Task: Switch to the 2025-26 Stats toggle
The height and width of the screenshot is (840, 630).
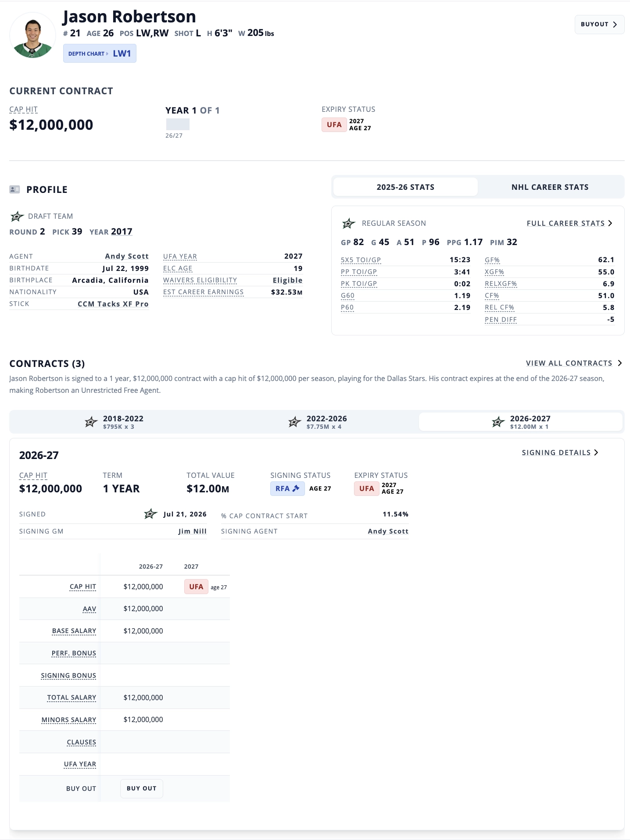Action: coord(405,187)
